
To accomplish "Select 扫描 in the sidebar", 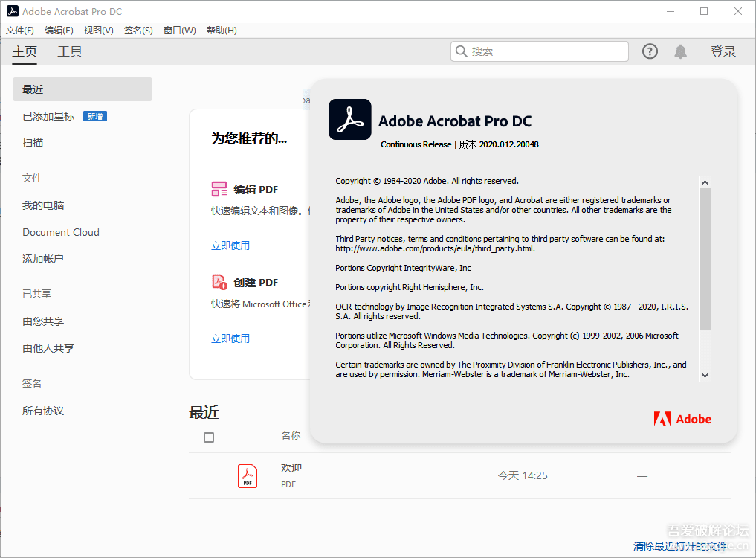I will click(33, 143).
